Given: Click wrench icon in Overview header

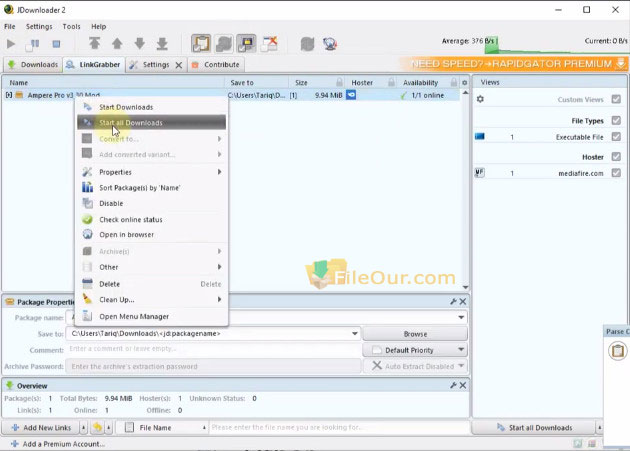Looking at the screenshot, I should click(453, 385).
